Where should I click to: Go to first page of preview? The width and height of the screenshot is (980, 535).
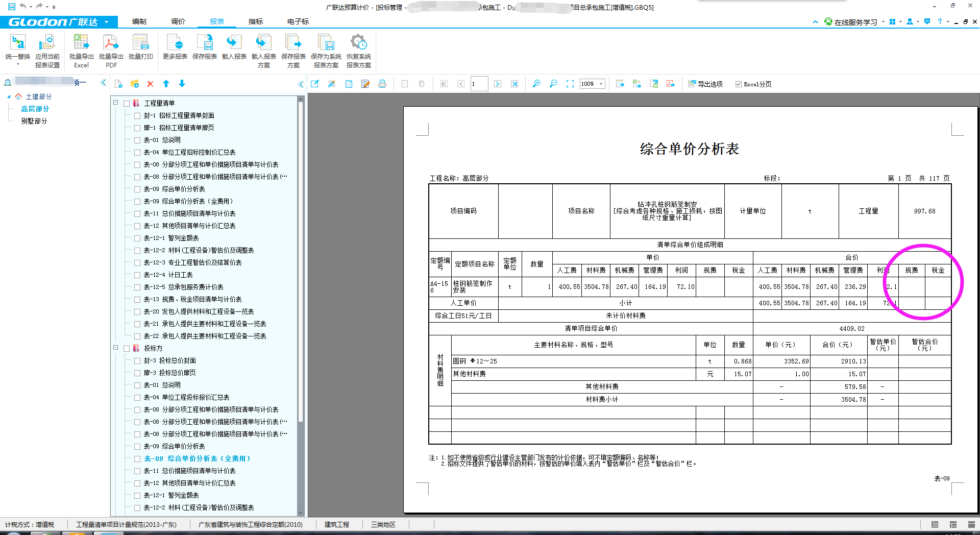(x=444, y=84)
